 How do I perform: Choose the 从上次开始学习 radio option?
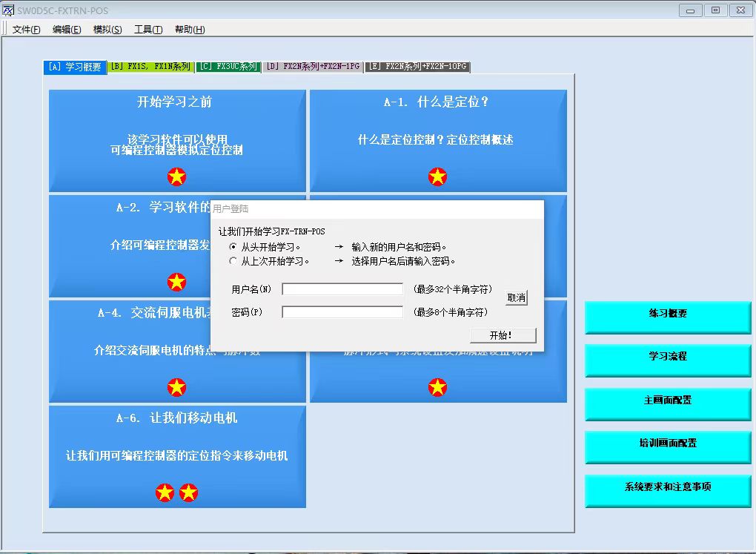click(233, 261)
